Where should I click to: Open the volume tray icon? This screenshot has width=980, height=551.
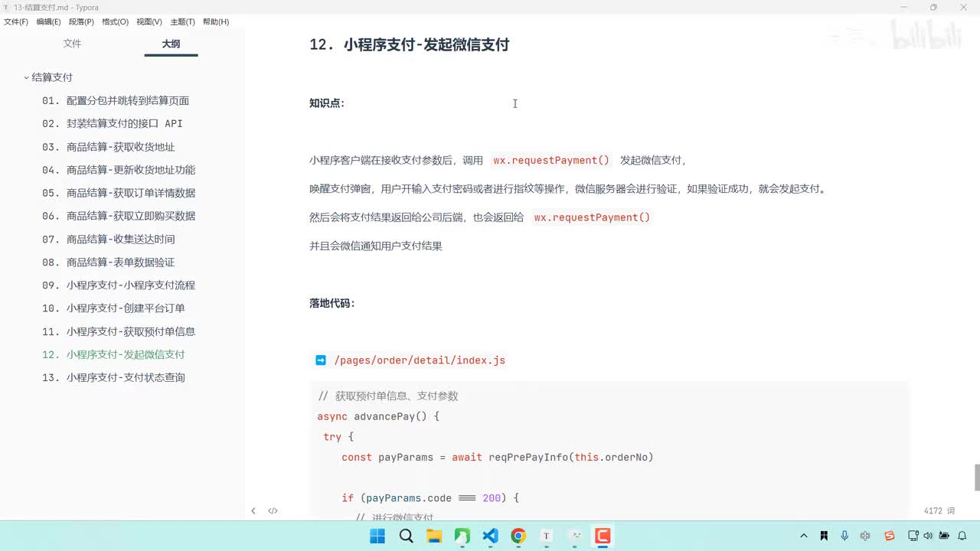coord(928,536)
